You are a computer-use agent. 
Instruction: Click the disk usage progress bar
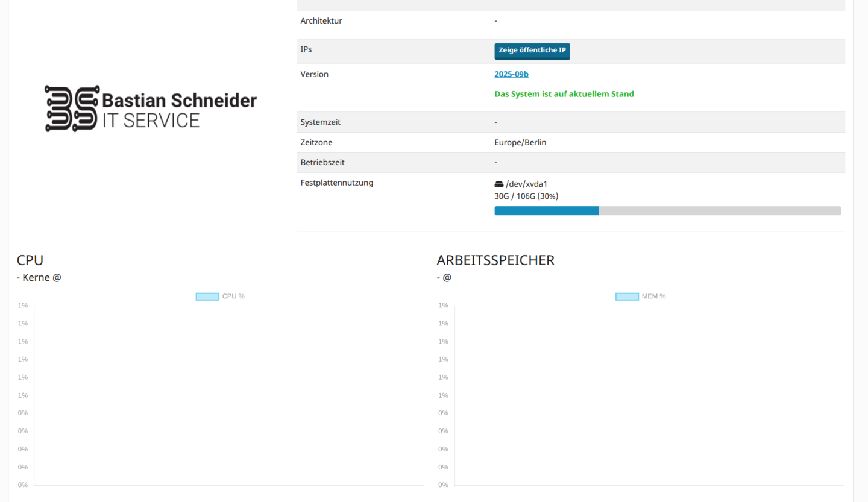[x=667, y=211]
